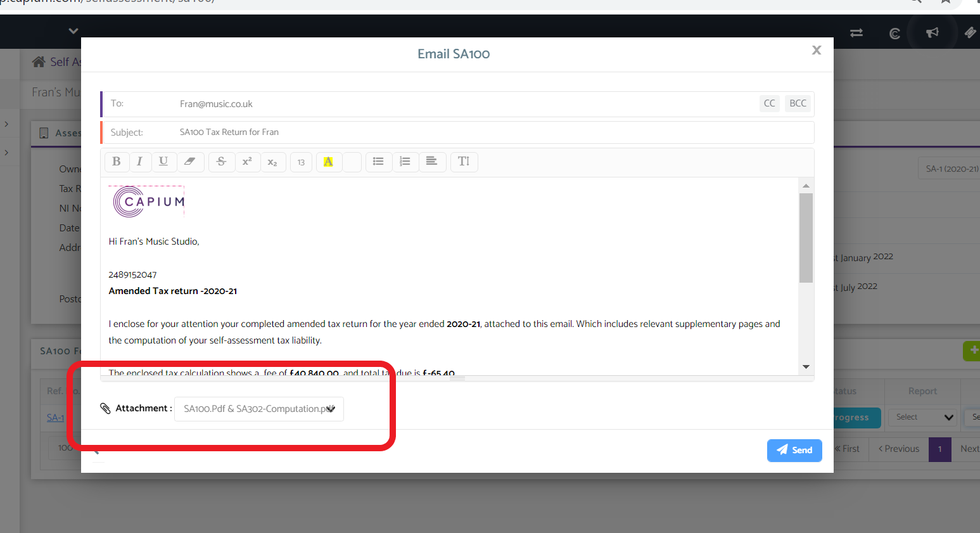The width and height of the screenshot is (980, 533).
Task: Expand the top bar chevron dropdown
Action: click(x=73, y=30)
